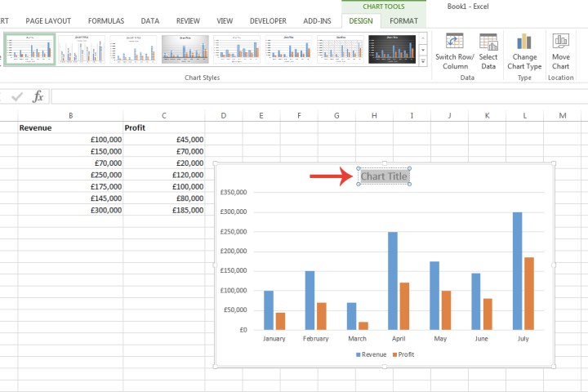Select column header D

pyautogui.click(x=223, y=115)
